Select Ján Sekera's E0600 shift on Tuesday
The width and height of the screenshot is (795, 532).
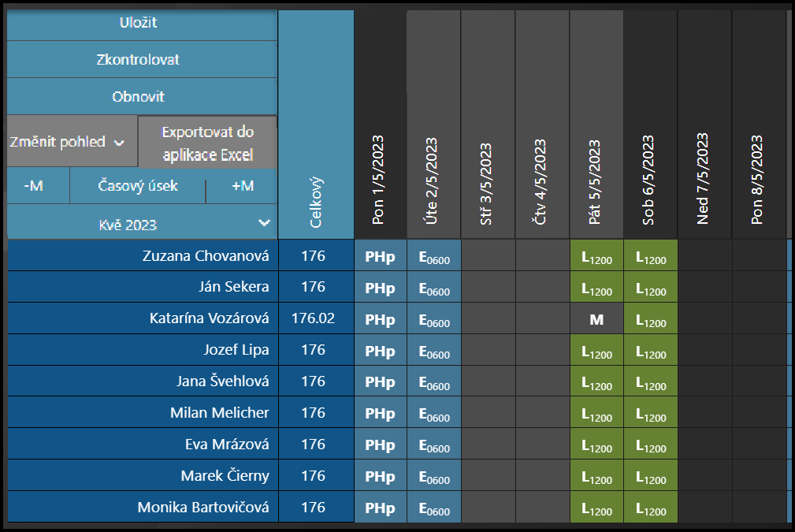433,288
